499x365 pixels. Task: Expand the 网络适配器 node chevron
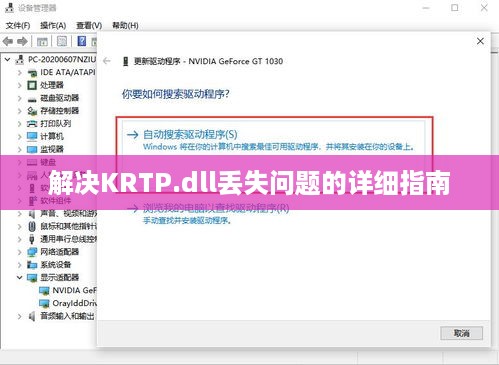tap(20, 252)
